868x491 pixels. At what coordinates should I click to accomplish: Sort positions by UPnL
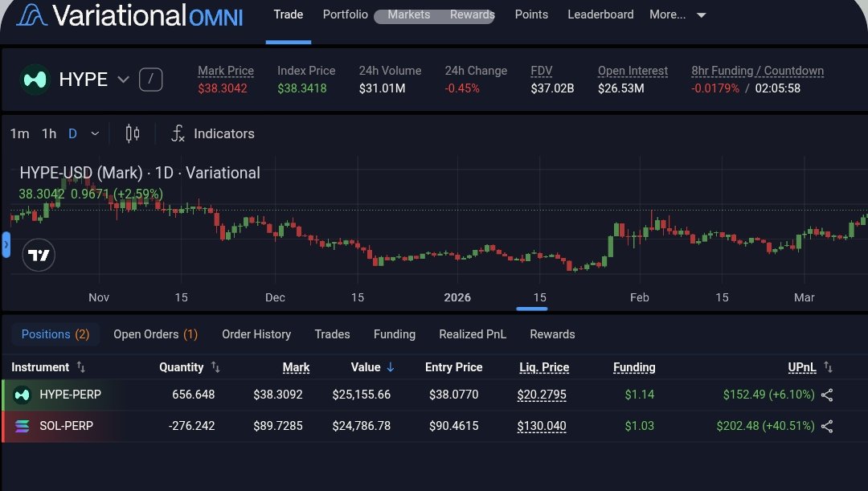(x=810, y=367)
